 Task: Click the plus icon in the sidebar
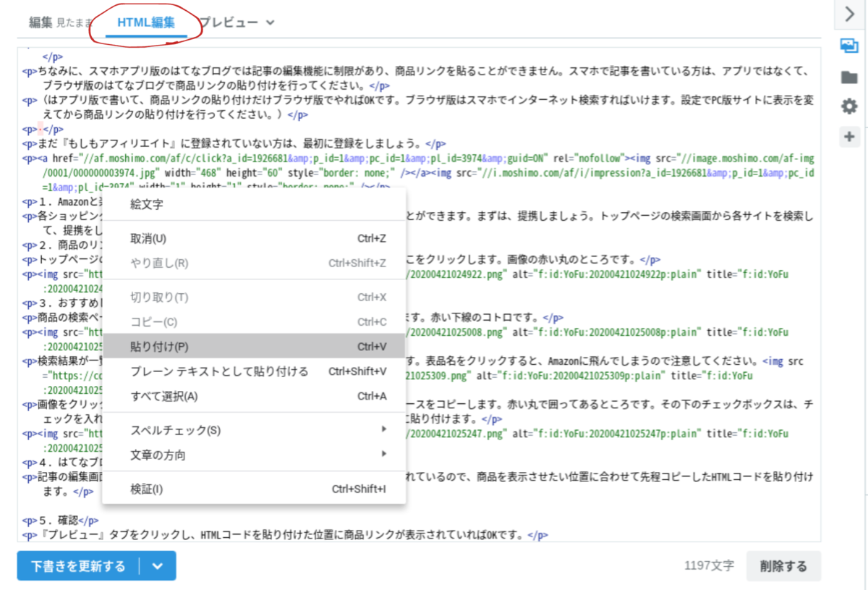849,135
